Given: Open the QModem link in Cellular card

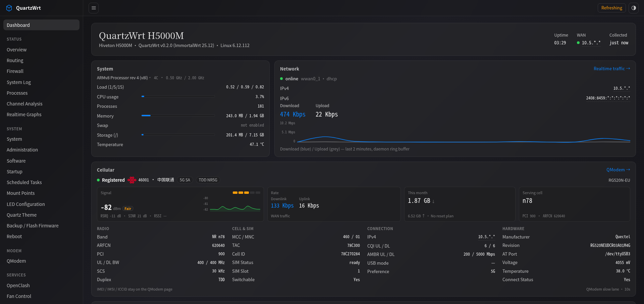Looking at the screenshot, I should click(618, 170).
